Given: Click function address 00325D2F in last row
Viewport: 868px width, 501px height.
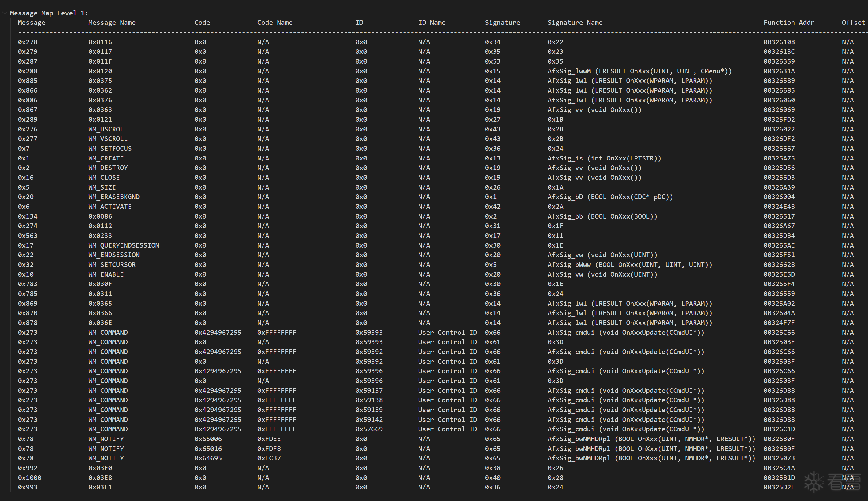Looking at the screenshot, I should [x=779, y=487].
